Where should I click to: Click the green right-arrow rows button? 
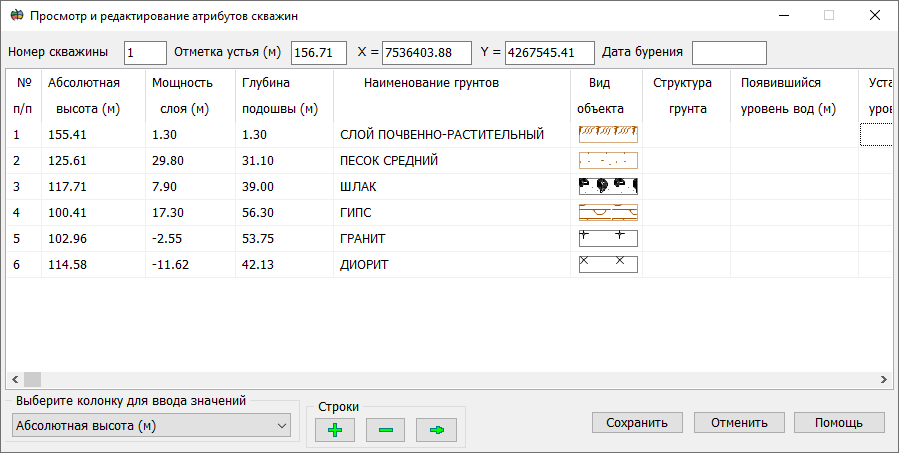coord(436,429)
